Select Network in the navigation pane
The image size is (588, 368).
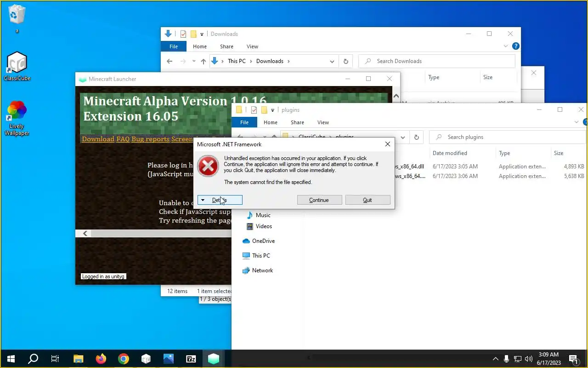click(258, 270)
